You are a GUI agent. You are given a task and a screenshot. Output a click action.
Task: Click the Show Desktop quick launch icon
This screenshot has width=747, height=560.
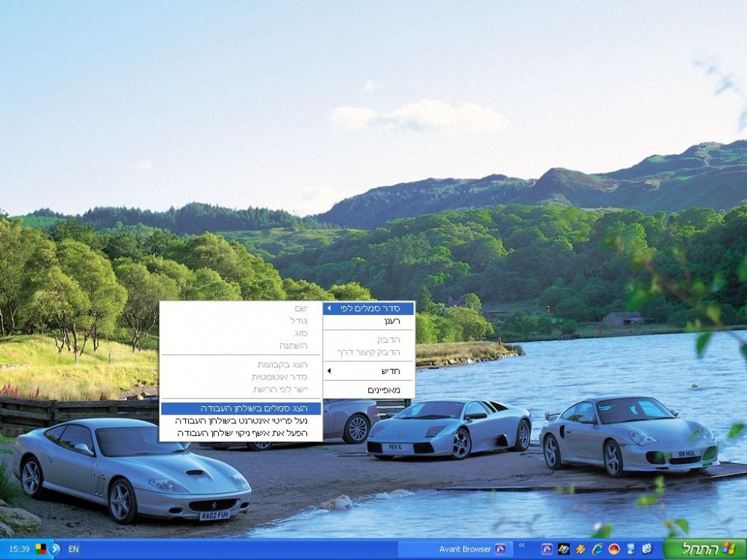tap(647, 549)
